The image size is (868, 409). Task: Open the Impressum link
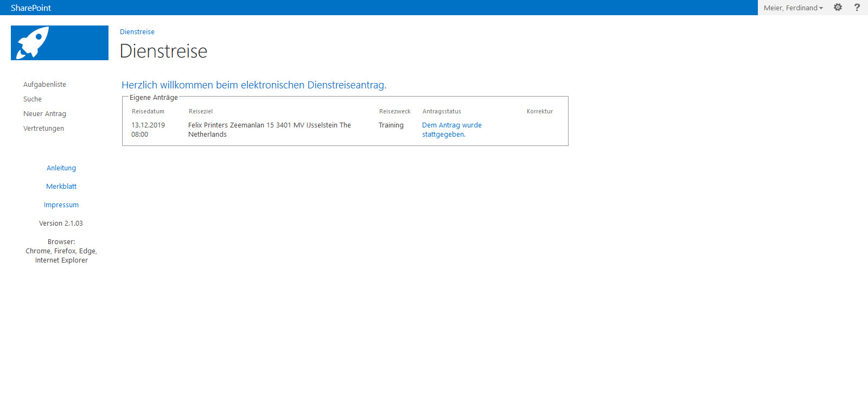point(61,205)
